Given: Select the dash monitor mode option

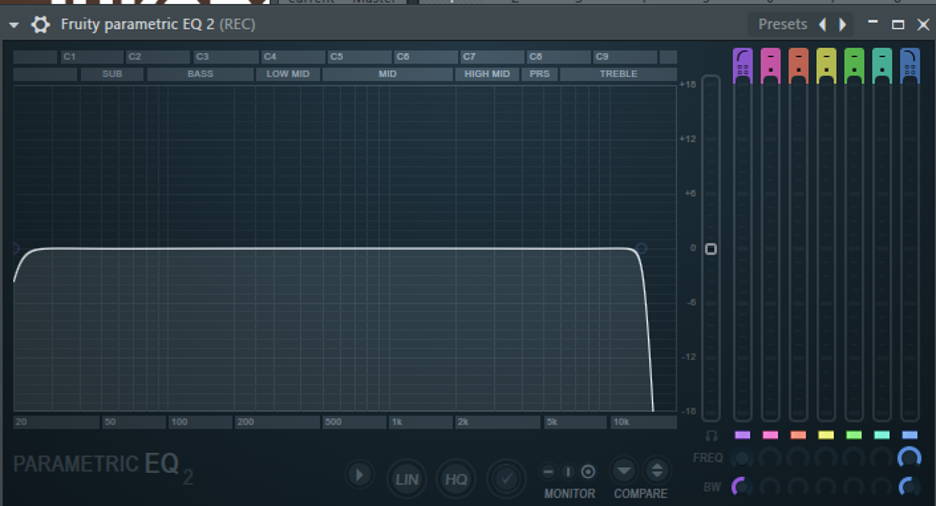Looking at the screenshot, I should pyautogui.click(x=548, y=472).
